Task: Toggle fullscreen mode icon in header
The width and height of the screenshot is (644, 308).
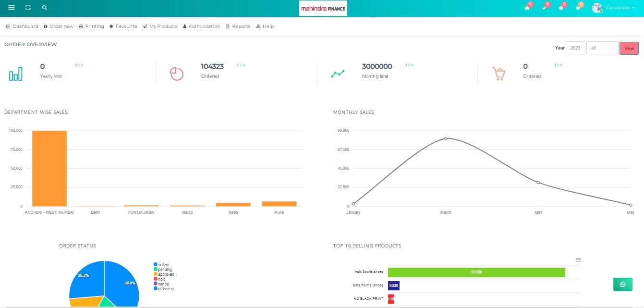Action: (x=28, y=8)
